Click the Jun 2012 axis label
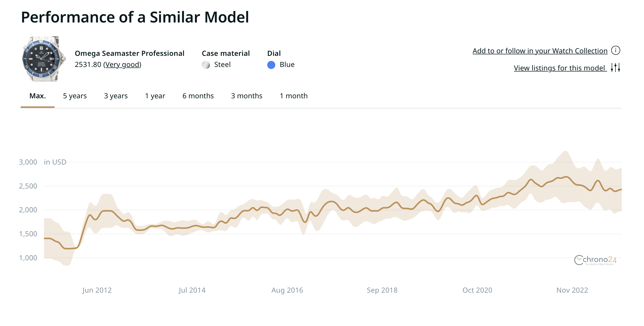Viewport: 644px width, 326px height. click(97, 290)
